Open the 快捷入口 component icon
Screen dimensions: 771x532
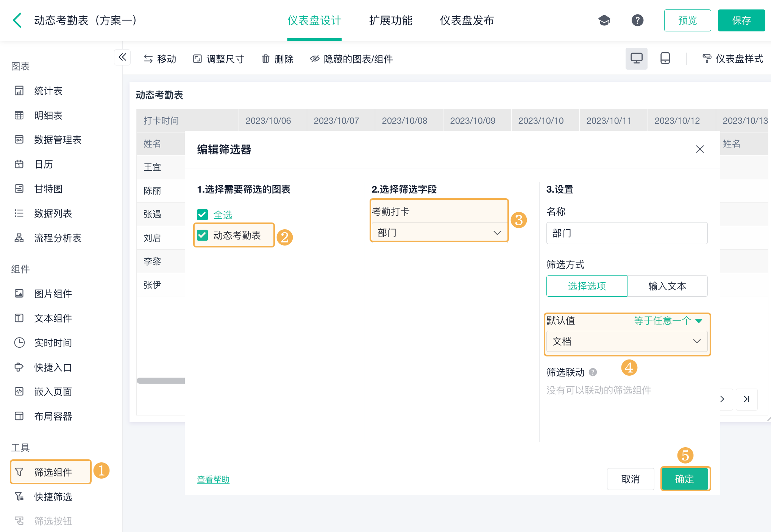coord(18,367)
